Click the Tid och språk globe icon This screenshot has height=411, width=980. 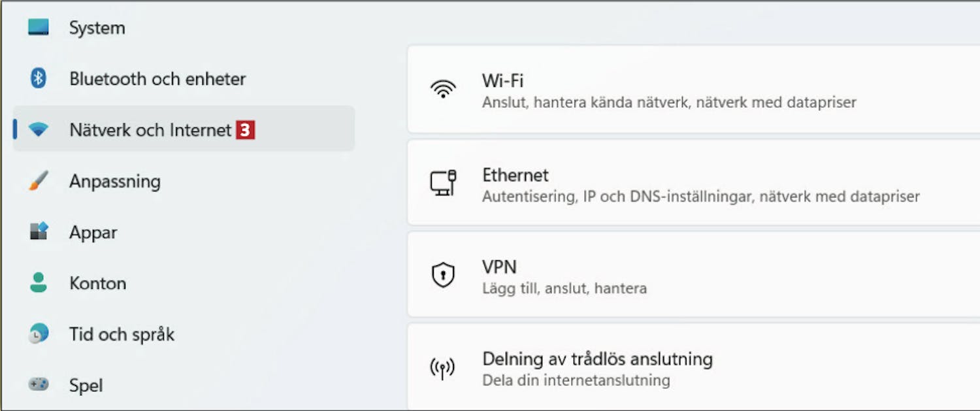click(39, 333)
